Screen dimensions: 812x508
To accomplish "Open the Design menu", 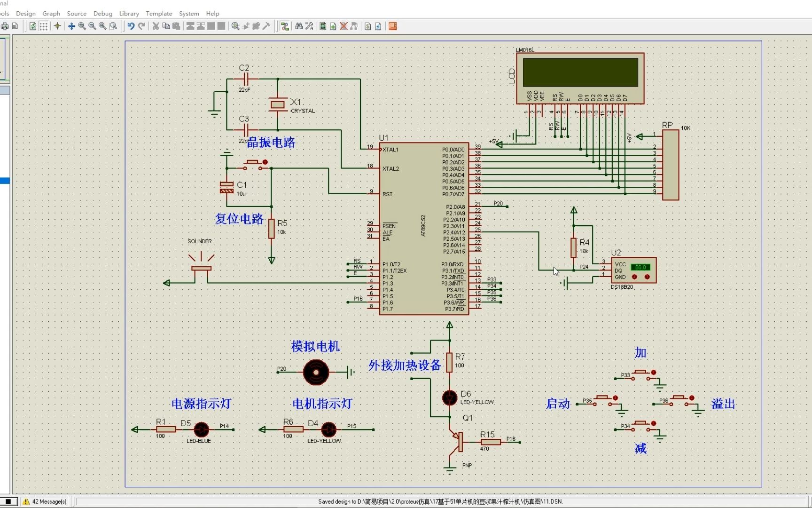I will (26, 14).
